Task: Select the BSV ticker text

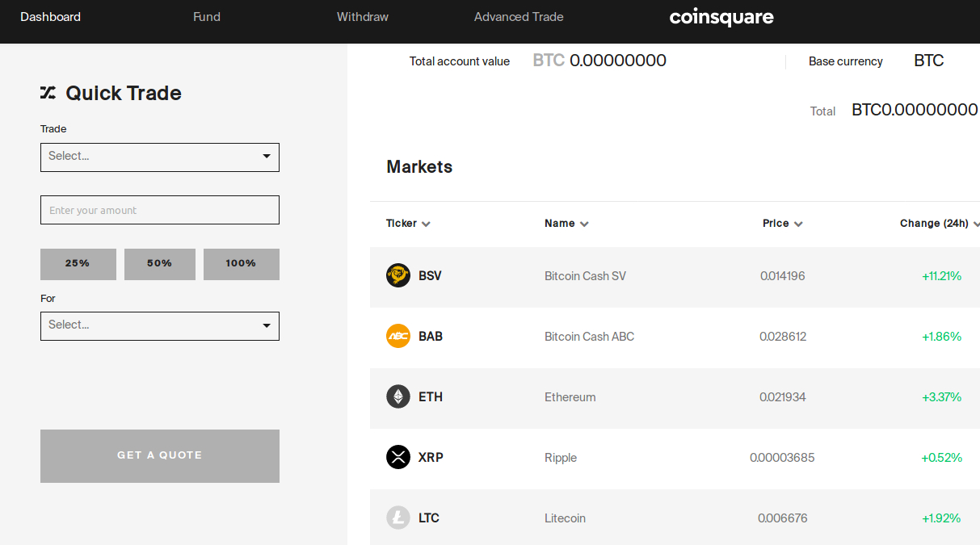Action: [430, 276]
